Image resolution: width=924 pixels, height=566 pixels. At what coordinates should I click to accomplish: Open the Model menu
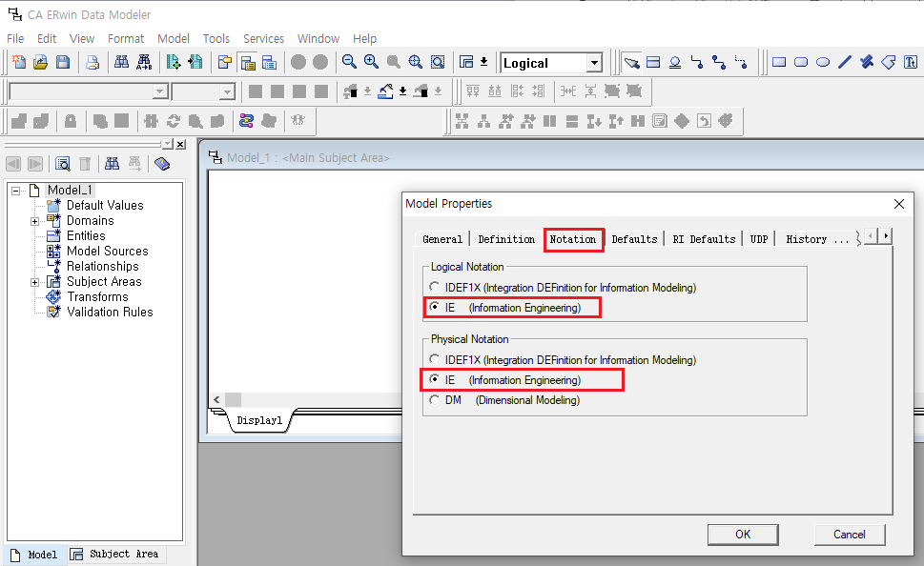point(174,38)
